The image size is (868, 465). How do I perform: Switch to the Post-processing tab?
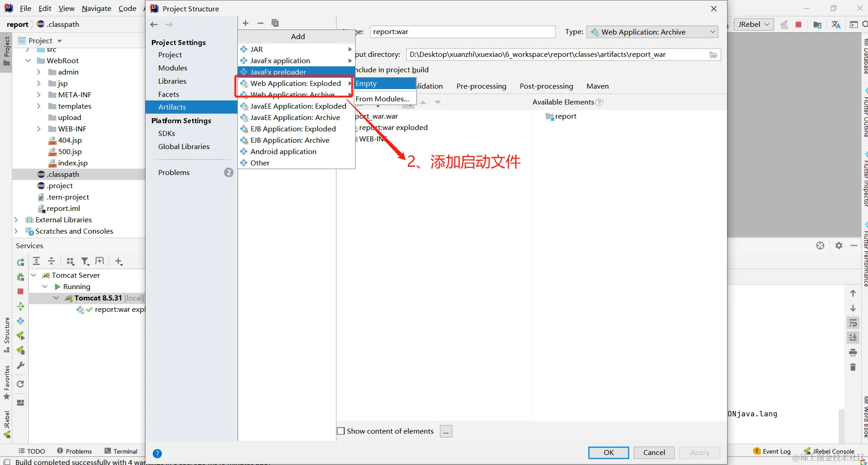coord(546,86)
